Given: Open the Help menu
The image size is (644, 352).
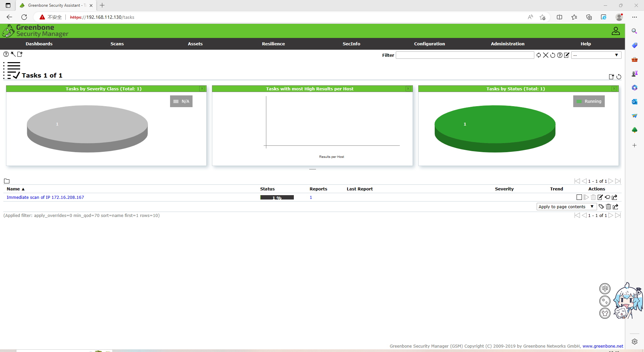Looking at the screenshot, I should pyautogui.click(x=586, y=44).
